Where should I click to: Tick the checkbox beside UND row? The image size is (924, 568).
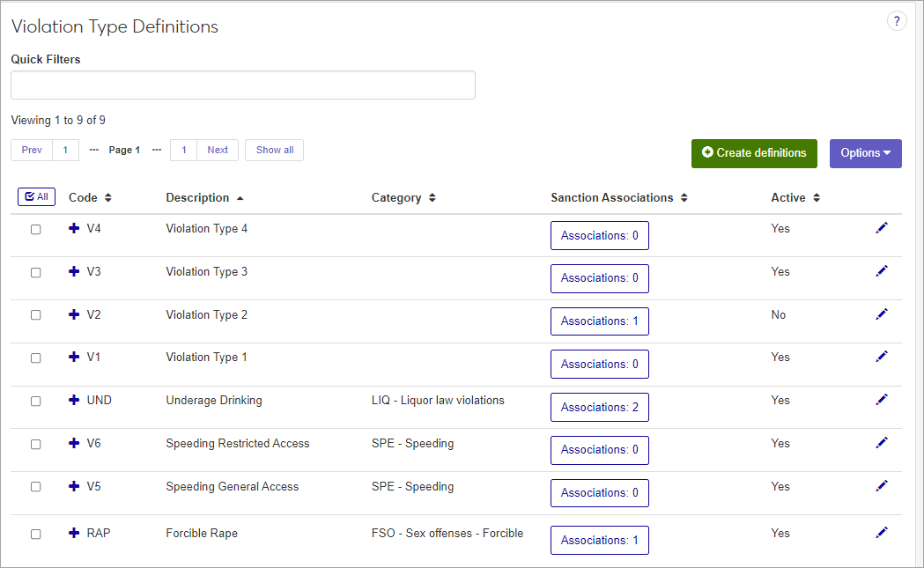pyautogui.click(x=36, y=402)
